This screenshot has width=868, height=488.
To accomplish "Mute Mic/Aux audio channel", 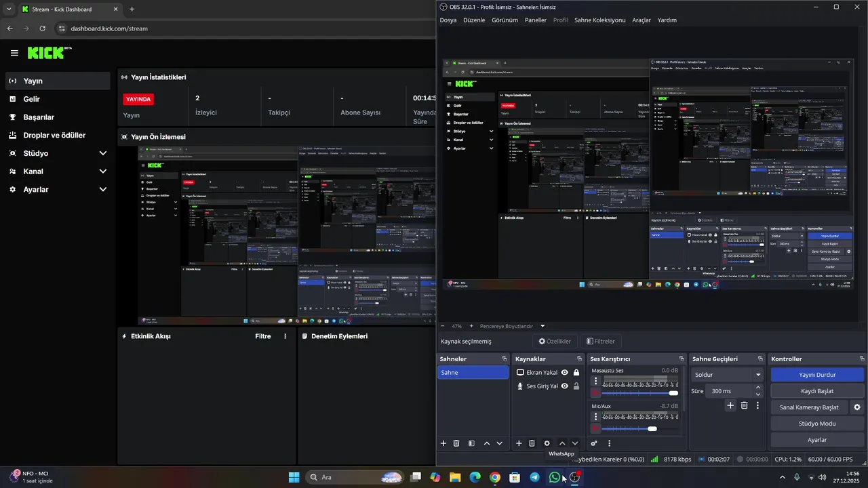I will 595,429.
